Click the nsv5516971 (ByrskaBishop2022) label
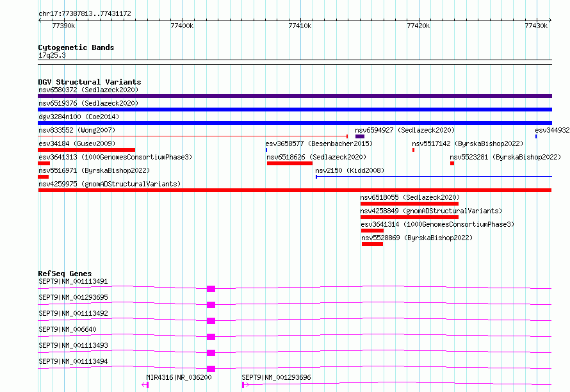Viewport: 570px width, 392px height. tap(94, 170)
